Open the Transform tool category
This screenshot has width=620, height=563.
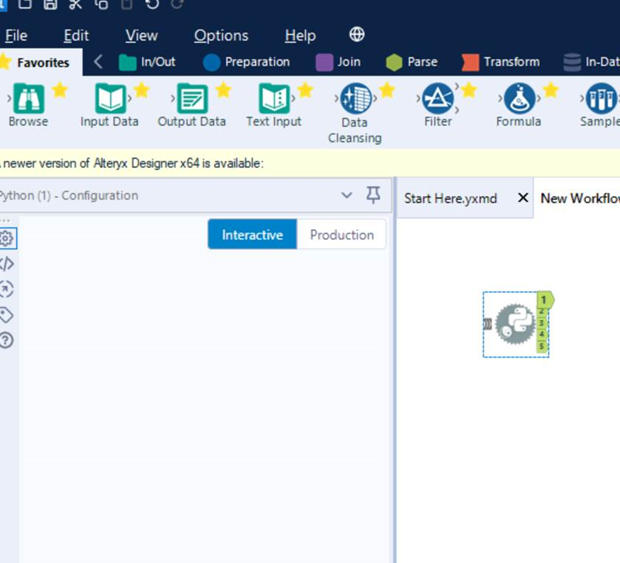[501, 62]
